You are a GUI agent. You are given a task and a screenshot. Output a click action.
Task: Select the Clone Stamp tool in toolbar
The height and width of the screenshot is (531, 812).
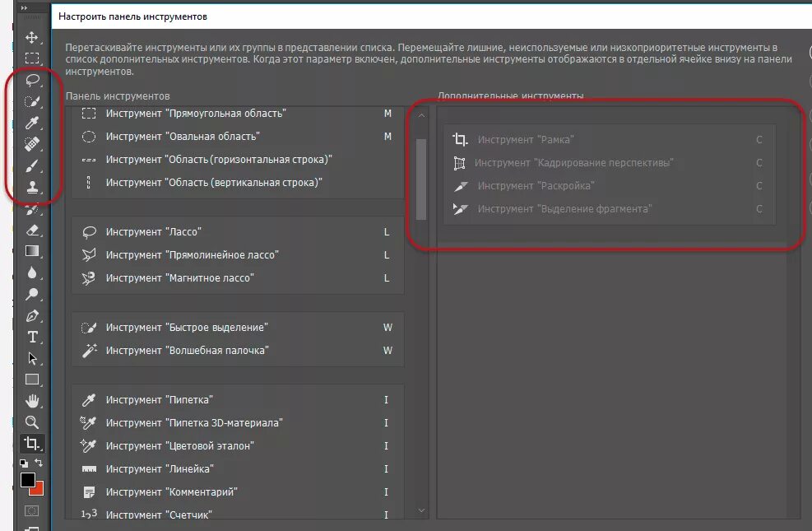pos(32,187)
